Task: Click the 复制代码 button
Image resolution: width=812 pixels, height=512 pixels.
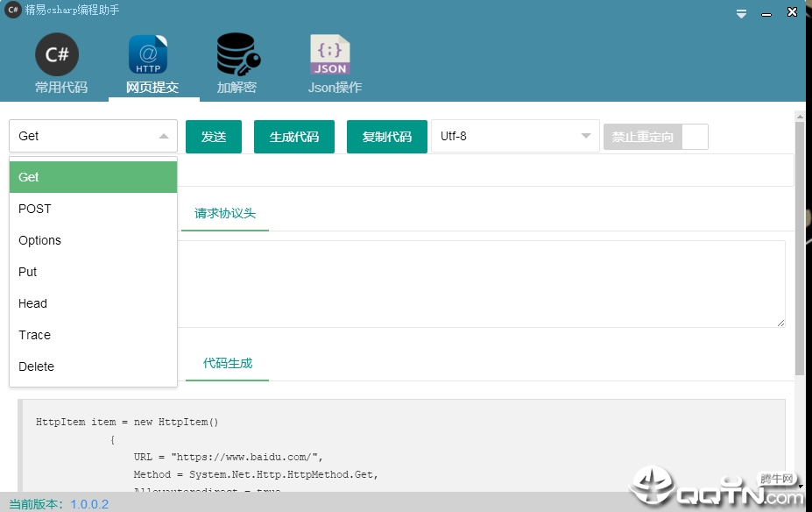Action: coord(387,137)
